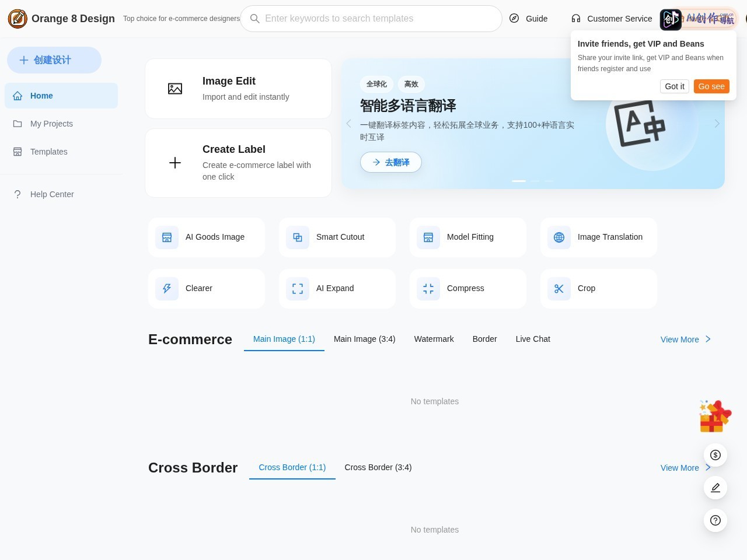The image size is (747, 560).
Task: Select first banner slide indicator
Action: tap(519, 181)
